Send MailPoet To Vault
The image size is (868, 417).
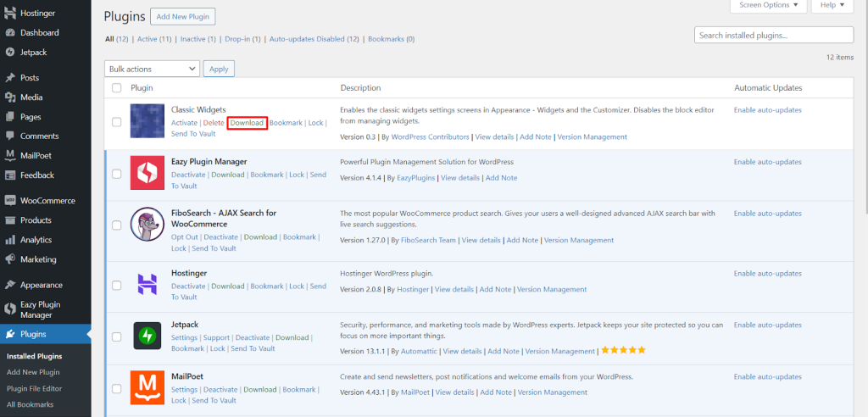pos(214,400)
